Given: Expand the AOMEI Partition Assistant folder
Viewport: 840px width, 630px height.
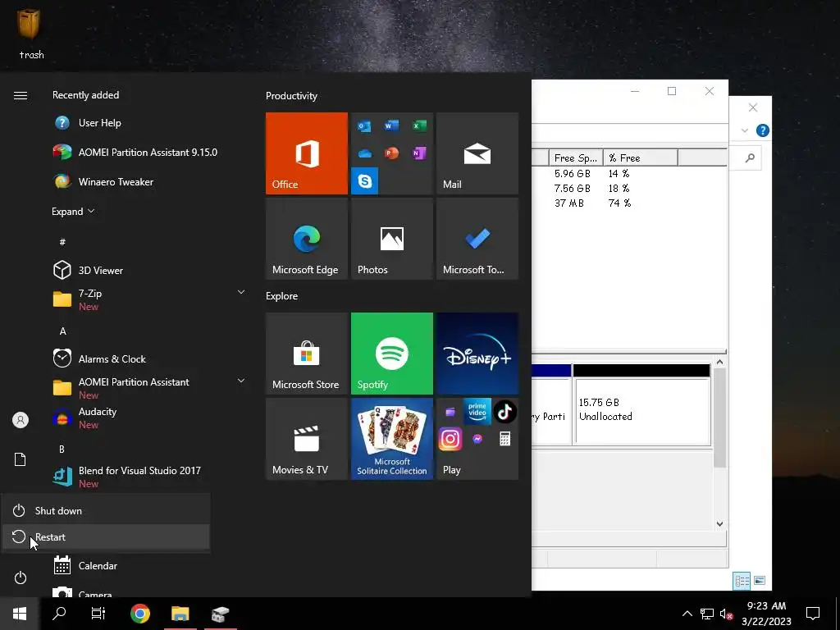Looking at the screenshot, I should coord(241,381).
